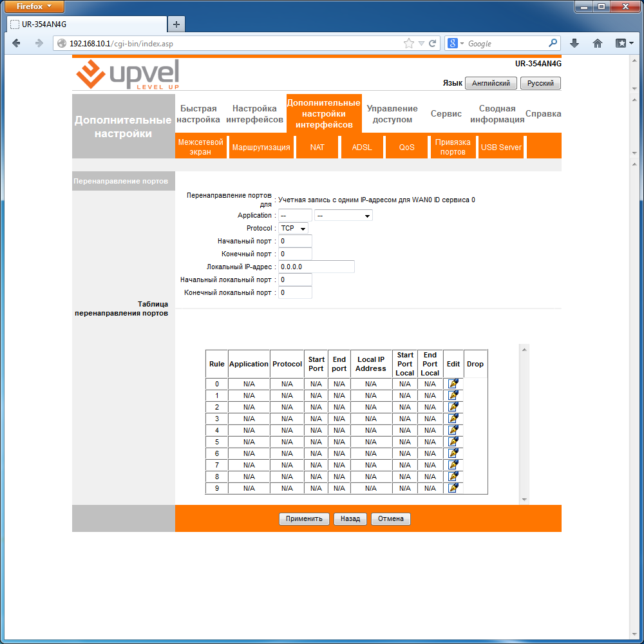Edit rule 6 in port forwarding table

(453, 453)
